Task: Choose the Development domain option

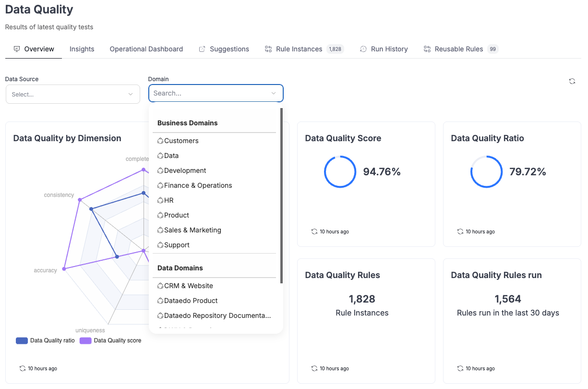Action: (x=214, y=170)
